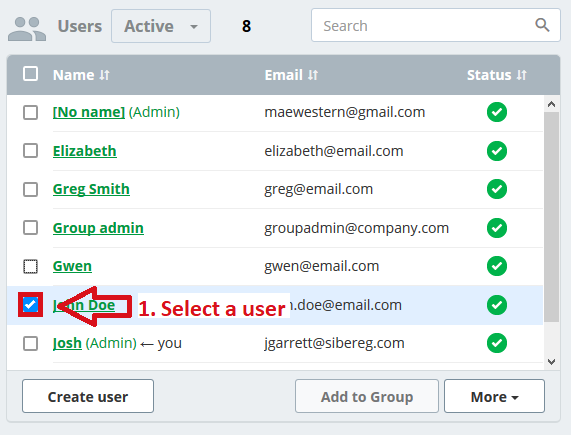The image size is (571, 435).
Task: Click the status icon for maewestern@gmail.com
Action: [497, 112]
